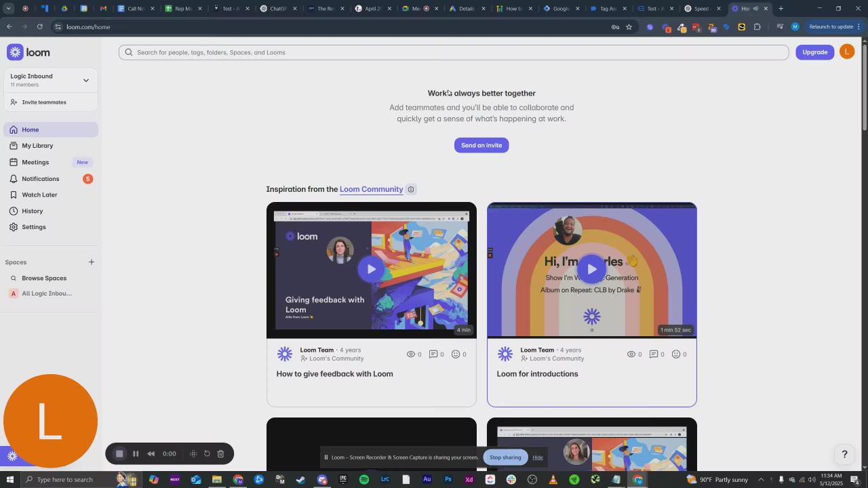This screenshot has height=488, width=868.
Task: Restart the recording
Action: [x=207, y=454]
